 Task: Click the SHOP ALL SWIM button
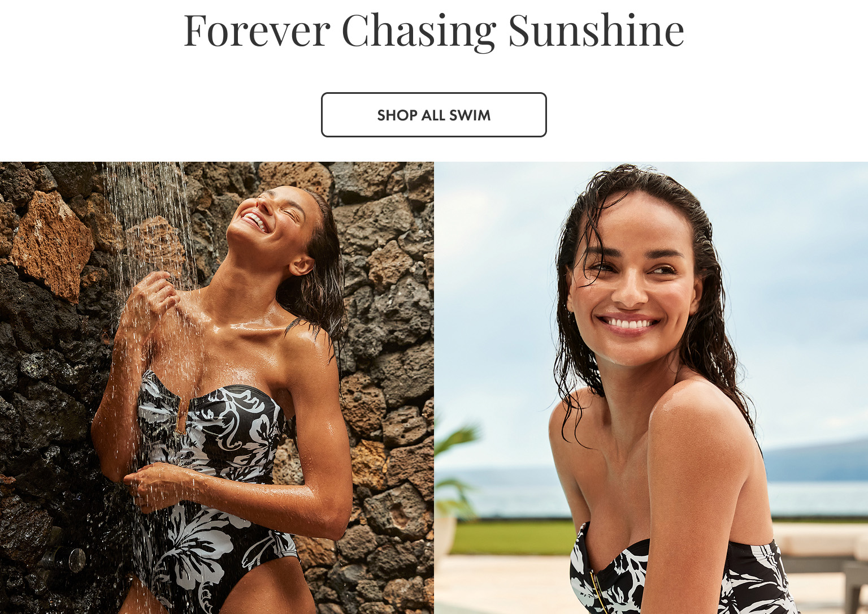433,115
